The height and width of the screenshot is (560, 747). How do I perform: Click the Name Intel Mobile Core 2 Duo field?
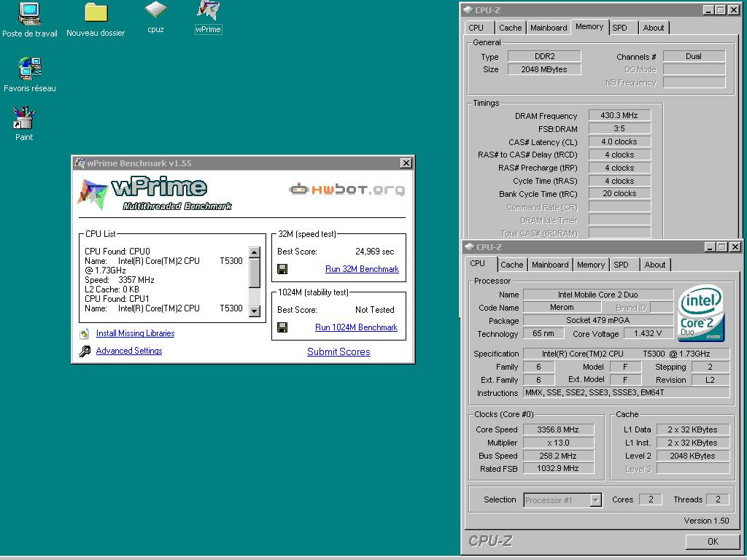[x=598, y=295]
